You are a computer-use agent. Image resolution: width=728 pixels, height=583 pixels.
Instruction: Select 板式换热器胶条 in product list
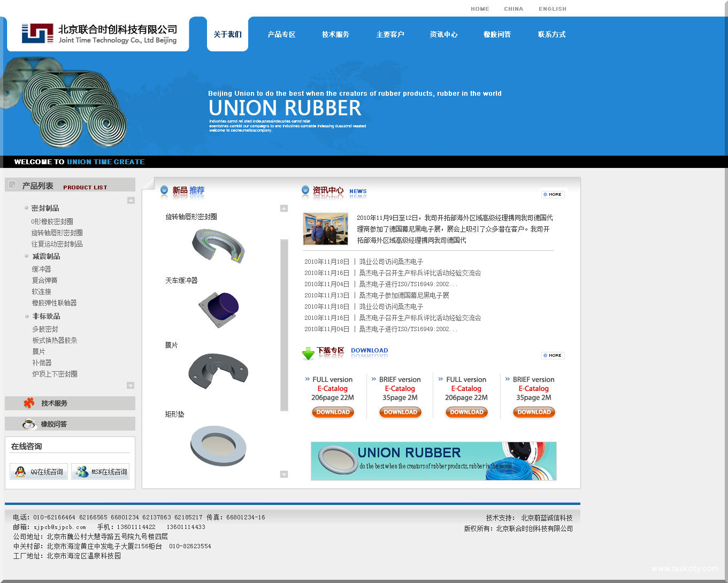pos(55,340)
